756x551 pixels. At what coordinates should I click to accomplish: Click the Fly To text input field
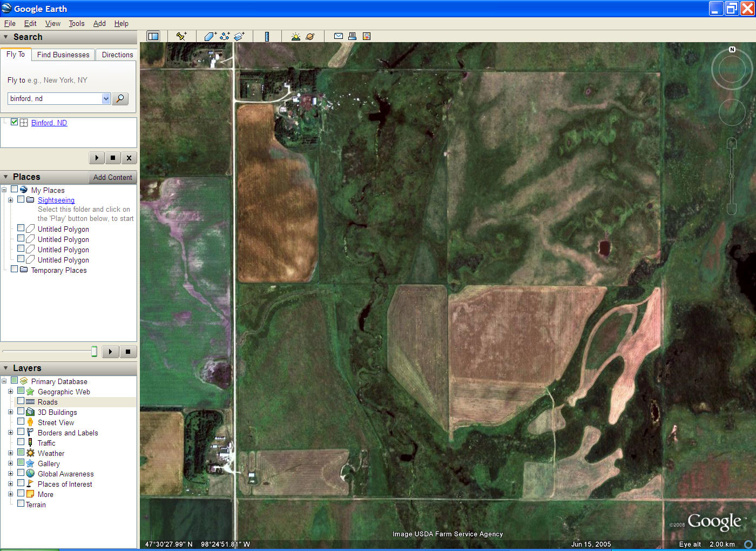(x=55, y=98)
